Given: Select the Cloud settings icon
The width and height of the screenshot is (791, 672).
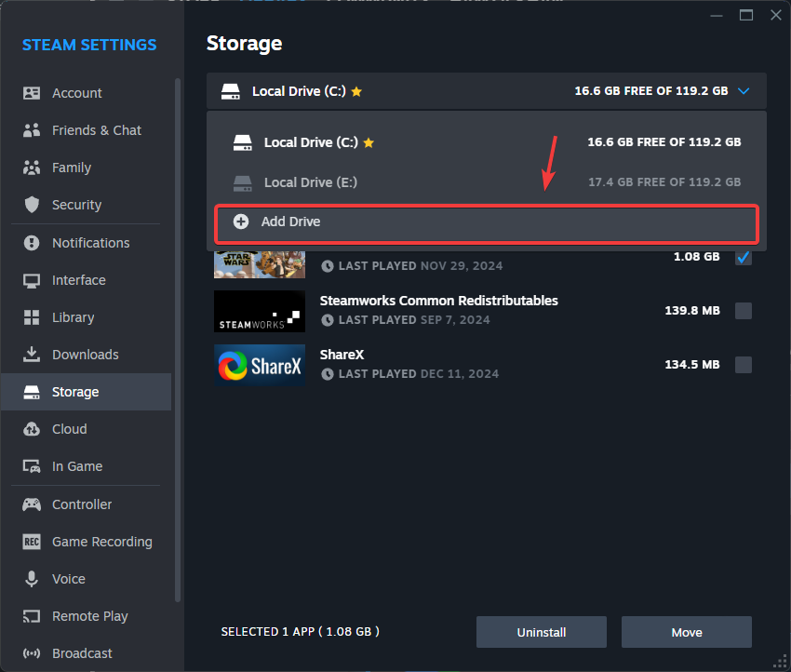Looking at the screenshot, I should pyautogui.click(x=31, y=429).
